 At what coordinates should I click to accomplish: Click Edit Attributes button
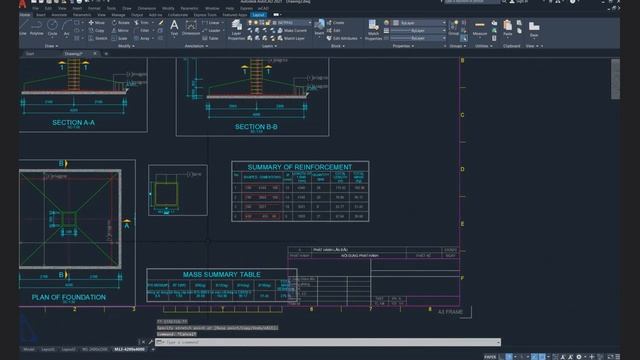[342, 38]
